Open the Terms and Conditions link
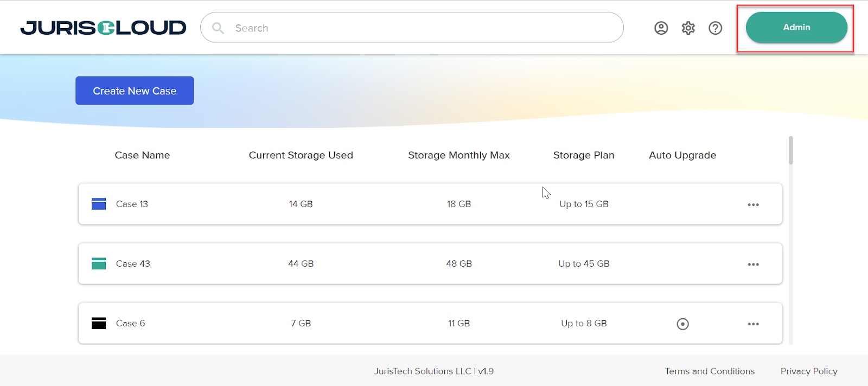 pyautogui.click(x=710, y=371)
